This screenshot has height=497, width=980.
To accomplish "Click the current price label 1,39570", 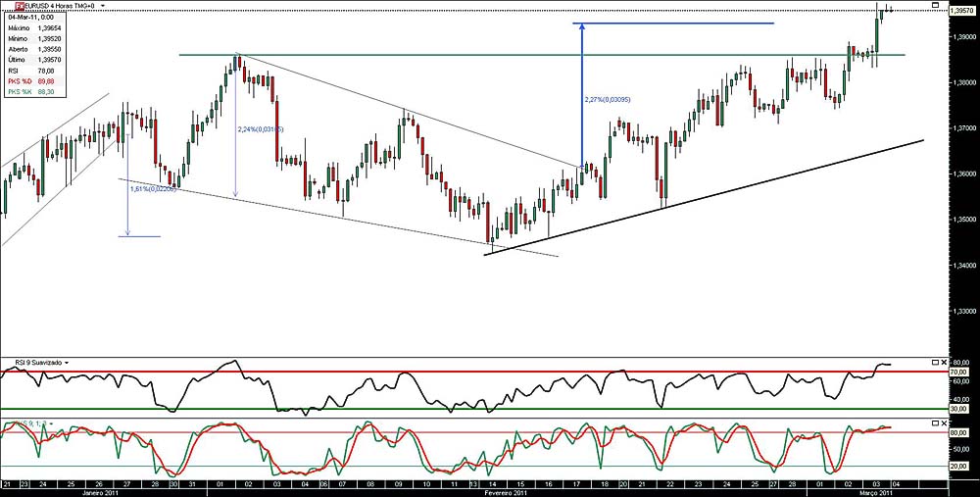I will (962, 11).
